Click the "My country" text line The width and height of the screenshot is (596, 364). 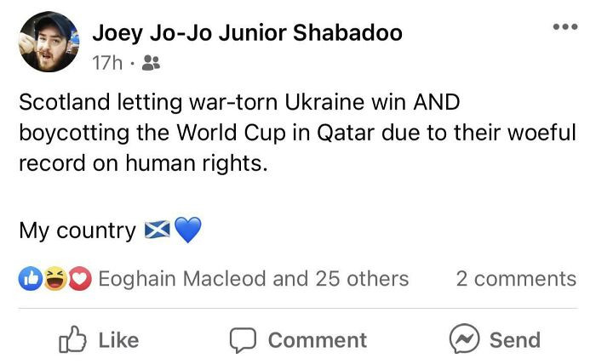point(77,230)
